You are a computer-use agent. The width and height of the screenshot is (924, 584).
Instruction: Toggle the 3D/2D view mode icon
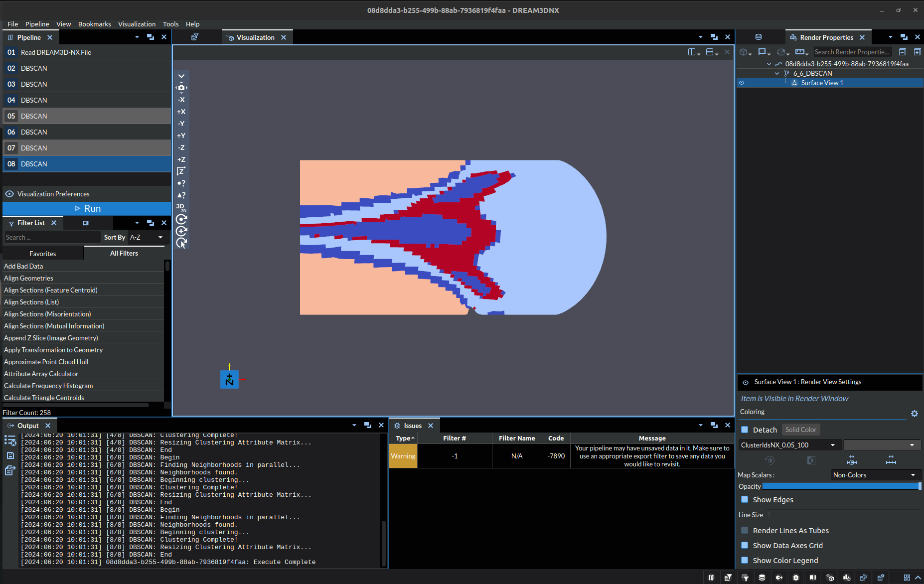point(181,207)
